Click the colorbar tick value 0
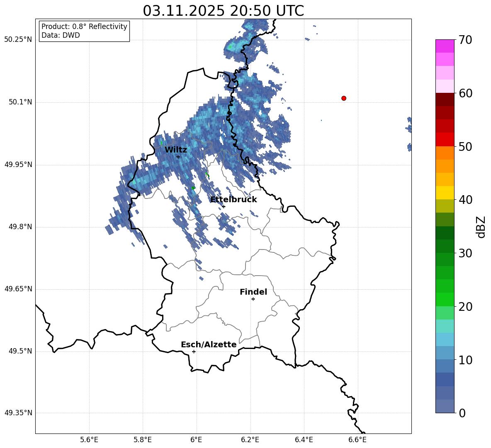Screen dimensions: 491x448 click(462, 413)
